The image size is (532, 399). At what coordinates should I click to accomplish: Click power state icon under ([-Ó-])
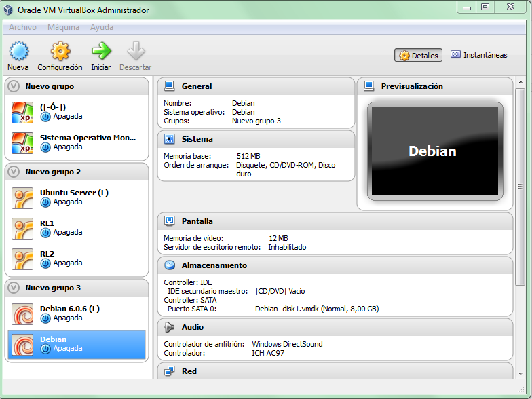click(x=45, y=117)
